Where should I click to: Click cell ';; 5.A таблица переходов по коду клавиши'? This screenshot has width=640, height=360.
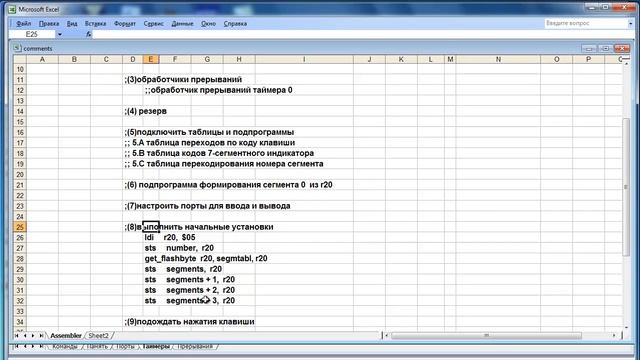210,143
